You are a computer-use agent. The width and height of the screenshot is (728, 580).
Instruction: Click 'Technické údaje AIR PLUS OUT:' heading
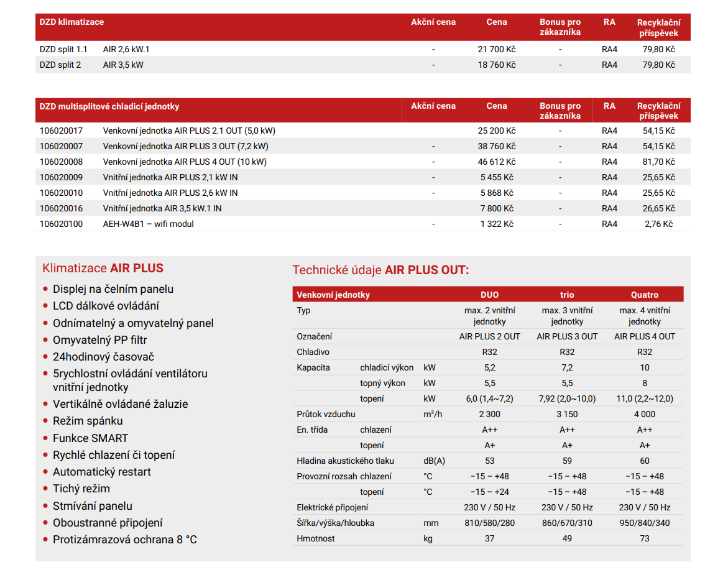tap(380, 270)
